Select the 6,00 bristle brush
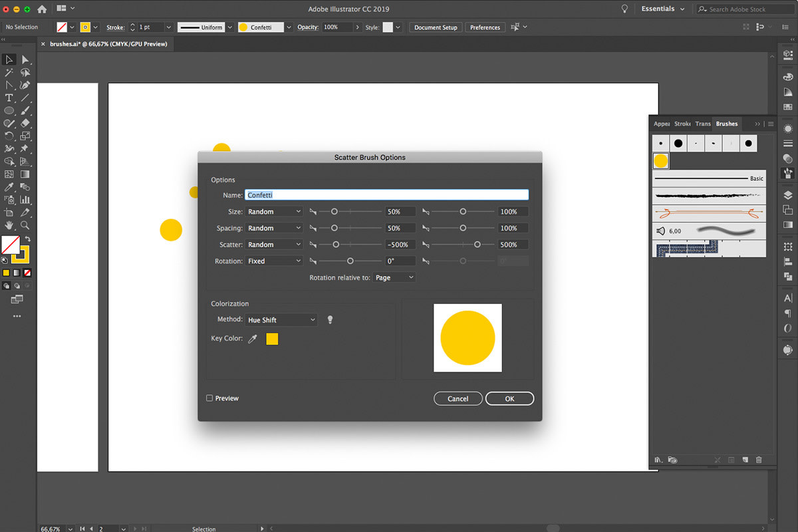The image size is (798, 532). click(709, 231)
